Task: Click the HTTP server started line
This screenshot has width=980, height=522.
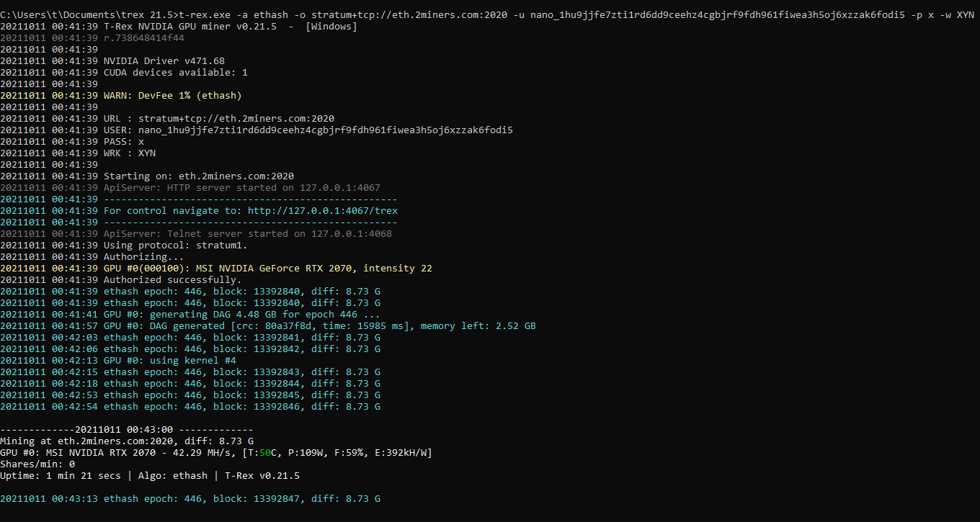Action: 241,188
